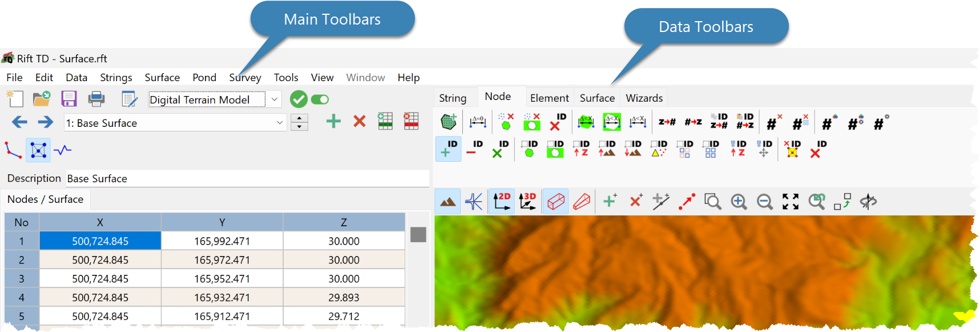Switch to 3D view
Viewport: 980px width, 332px height.
click(x=528, y=201)
